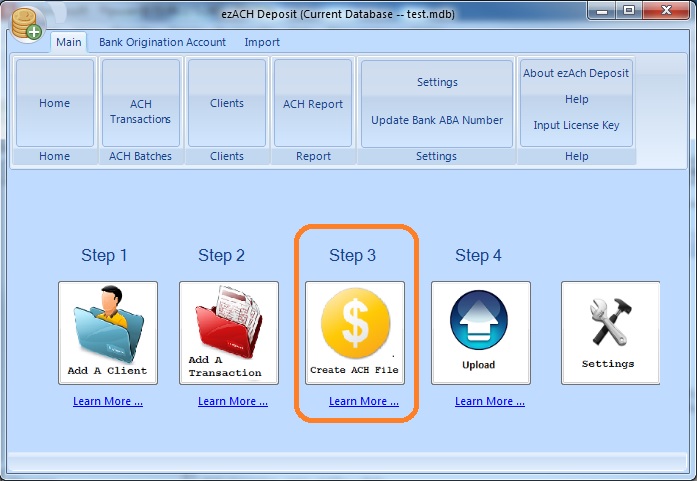Select the Main ribbon tab
Viewport: 697px width, 481px height.
69,42
